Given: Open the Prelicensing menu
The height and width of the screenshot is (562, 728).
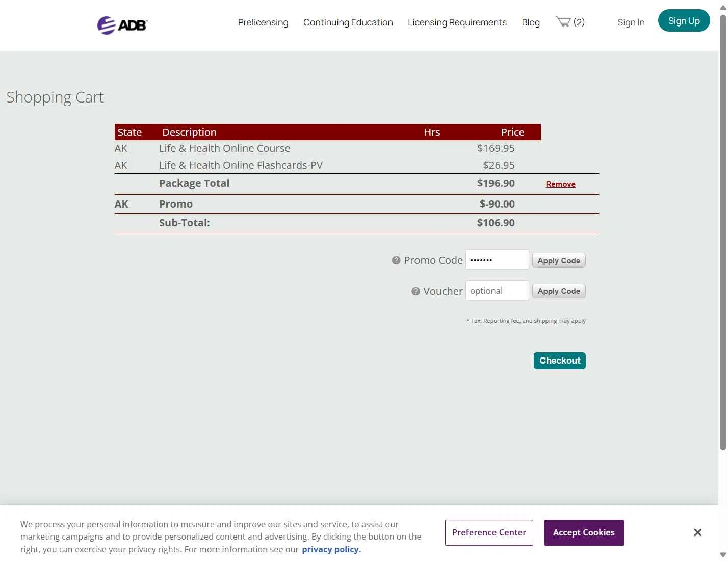Looking at the screenshot, I should (263, 22).
